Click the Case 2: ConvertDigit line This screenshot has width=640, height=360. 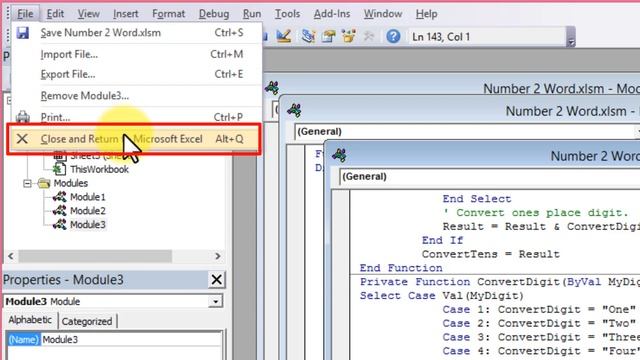pyautogui.click(x=540, y=324)
